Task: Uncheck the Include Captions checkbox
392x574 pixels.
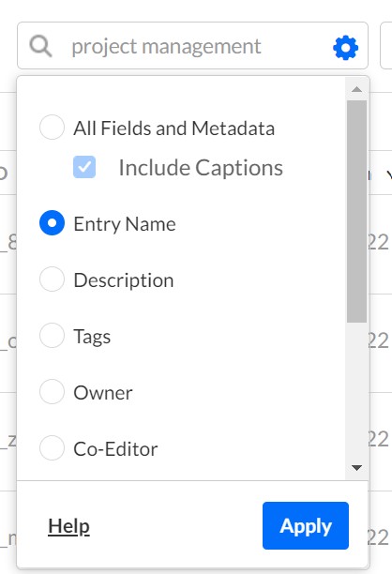Action: tap(84, 167)
